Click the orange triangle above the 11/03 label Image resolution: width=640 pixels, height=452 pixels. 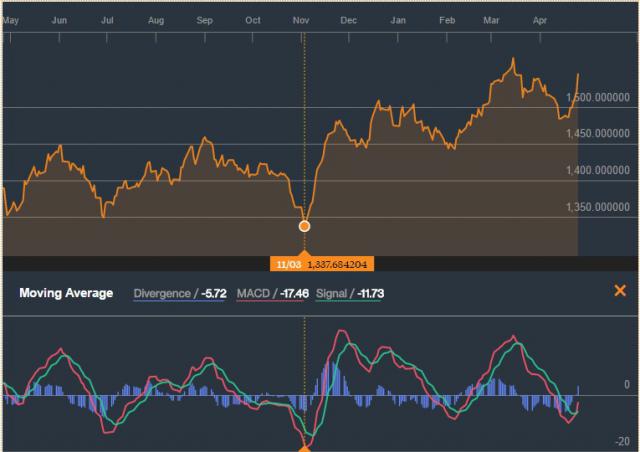tap(305, 252)
